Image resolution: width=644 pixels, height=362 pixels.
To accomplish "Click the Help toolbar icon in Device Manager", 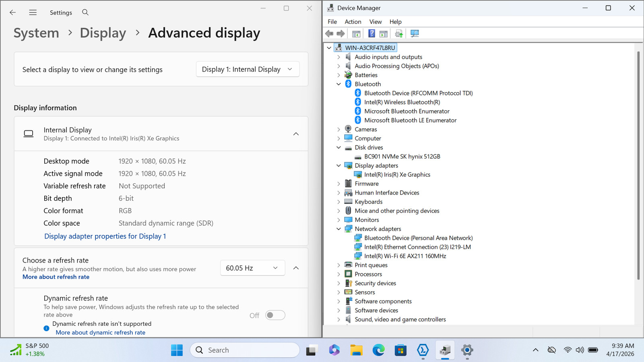I will click(372, 34).
